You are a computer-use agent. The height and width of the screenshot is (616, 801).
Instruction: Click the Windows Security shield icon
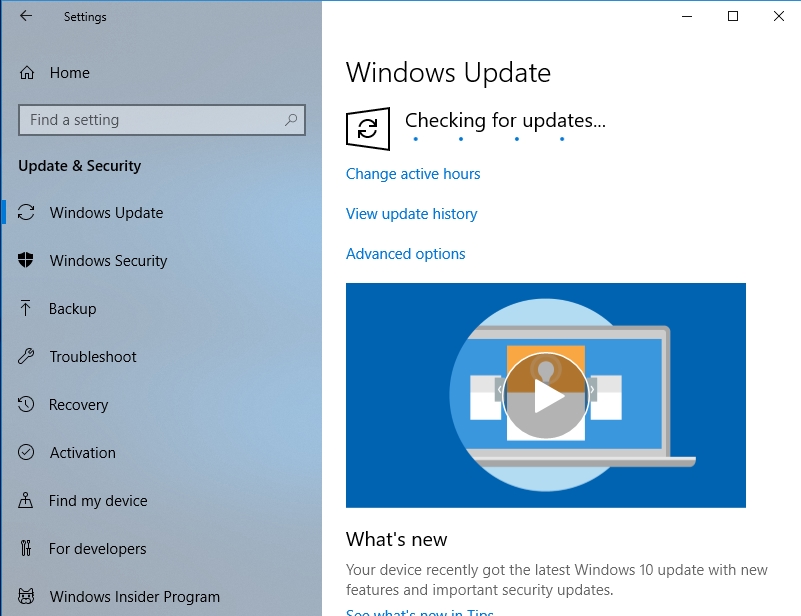click(27, 261)
